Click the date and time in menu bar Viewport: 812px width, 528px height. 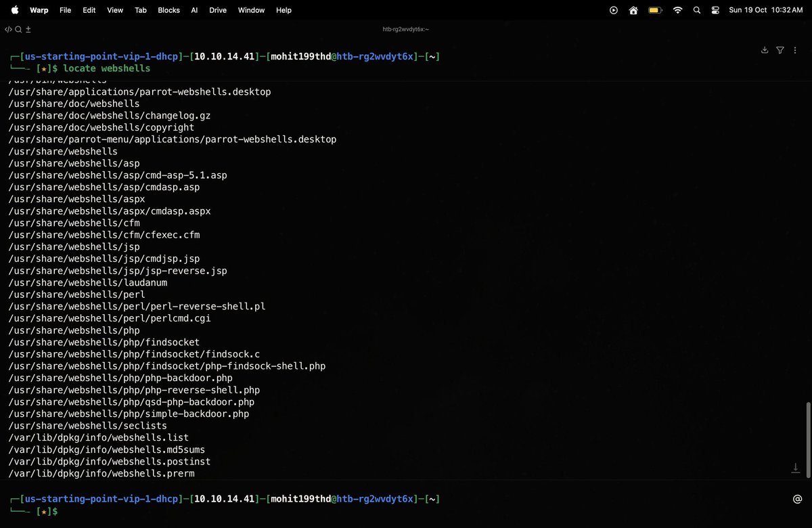pyautogui.click(x=765, y=10)
